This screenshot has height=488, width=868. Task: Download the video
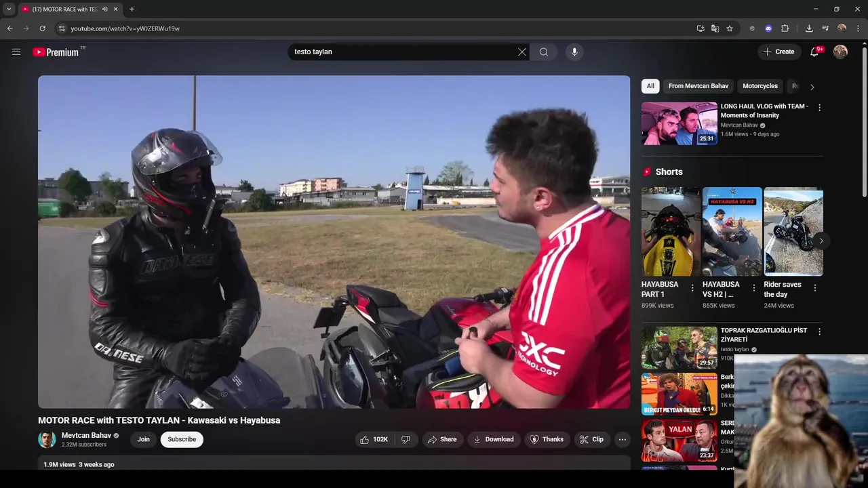coord(494,439)
